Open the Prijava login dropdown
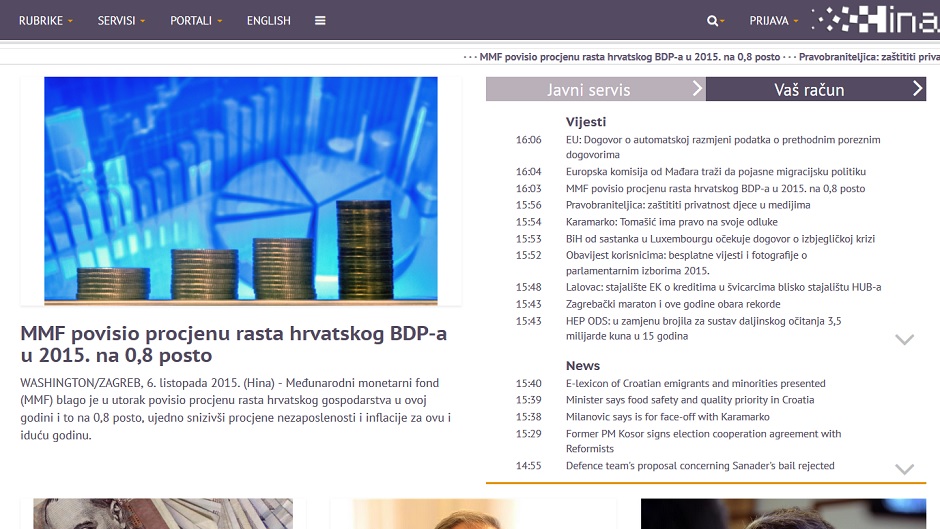Viewport: 940px width, 529px height. [x=774, y=20]
